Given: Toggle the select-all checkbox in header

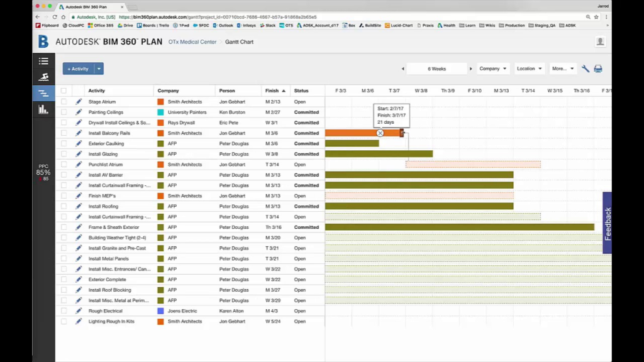Looking at the screenshot, I should pyautogui.click(x=64, y=90).
